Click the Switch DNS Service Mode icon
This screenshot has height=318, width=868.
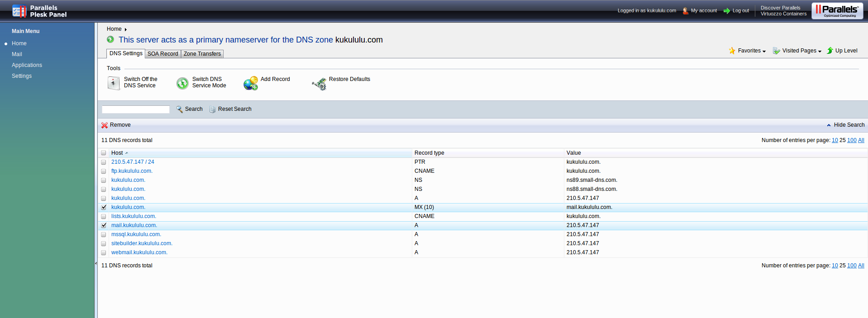pos(182,83)
